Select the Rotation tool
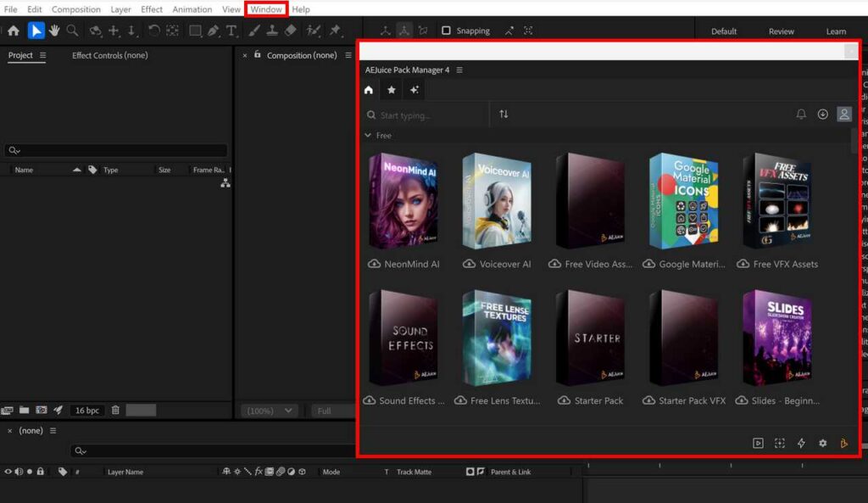This screenshot has width=868, height=503. pyautogui.click(x=154, y=31)
